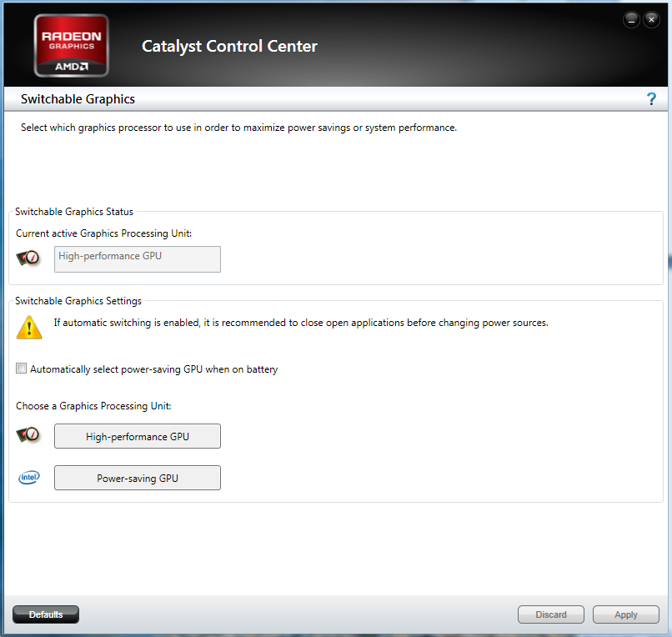Click the current active GPU status field
The height and width of the screenshot is (637, 672).
(x=138, y=259)
